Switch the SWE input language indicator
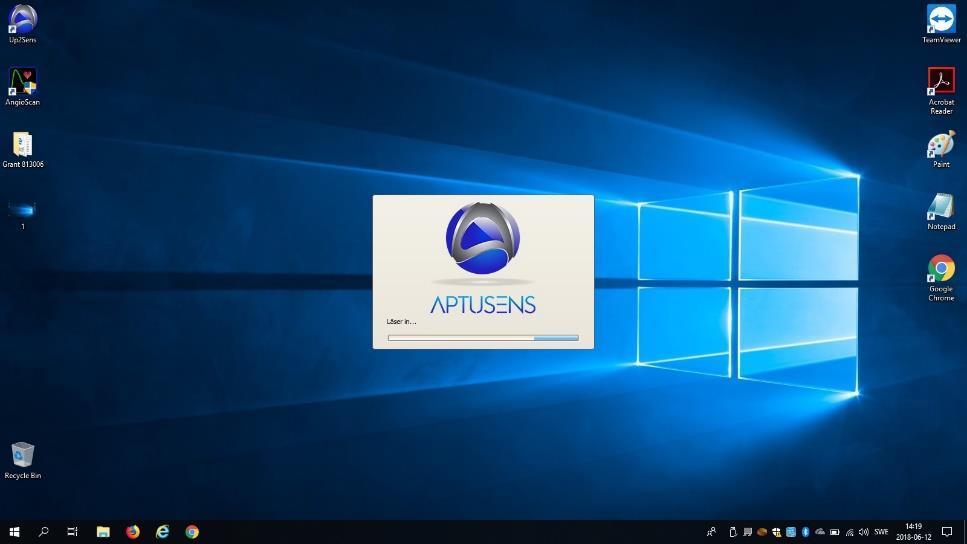The height and width of the screenshot is (544, 967). tap(881, 532)
